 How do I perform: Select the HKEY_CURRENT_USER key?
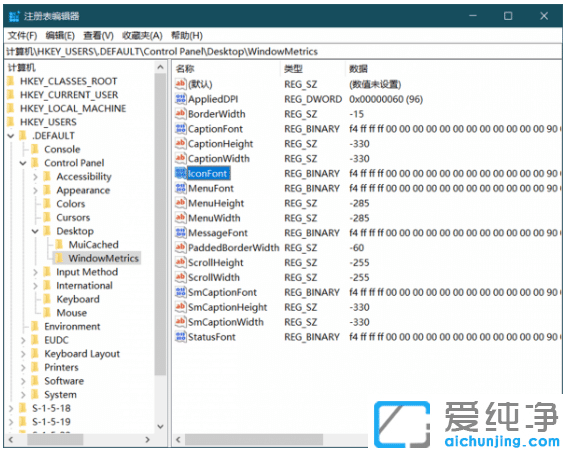pyautogui.click(x=69, y=95)
